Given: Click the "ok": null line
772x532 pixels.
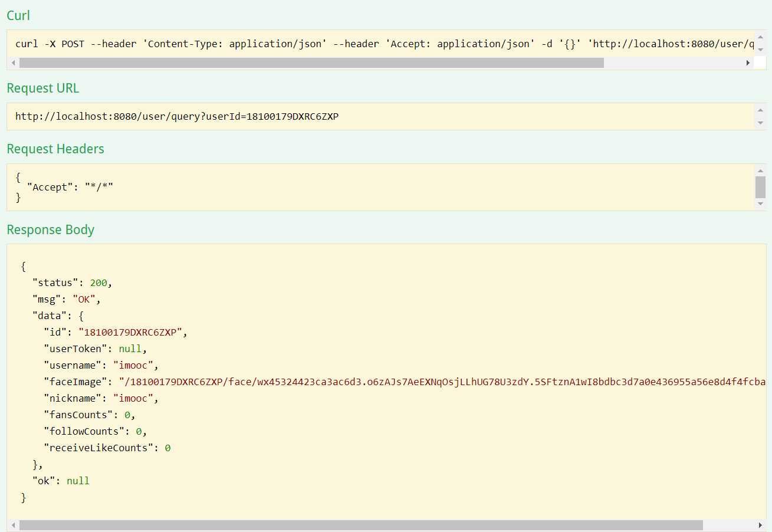Looking at the screenshot, I should pyautogui.click(x=61, y=481).
